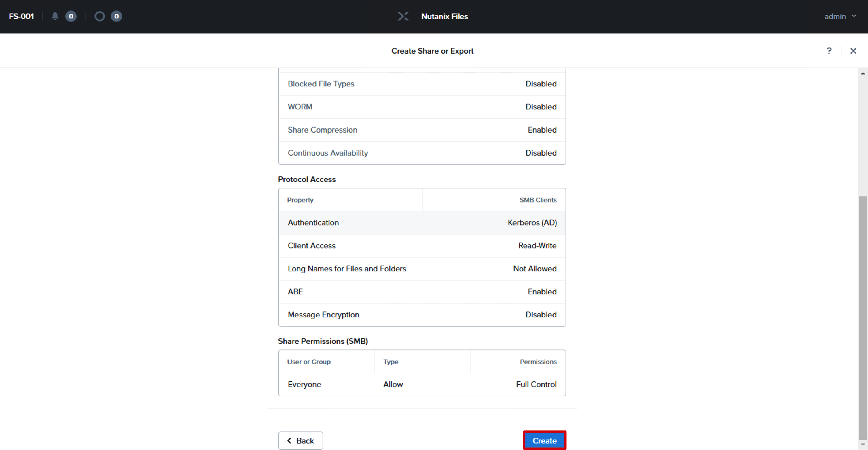Image resolution: width=868 pixels, height=450 pixels.
Task: Open help with the question mark icon
Action: (829, 51)
